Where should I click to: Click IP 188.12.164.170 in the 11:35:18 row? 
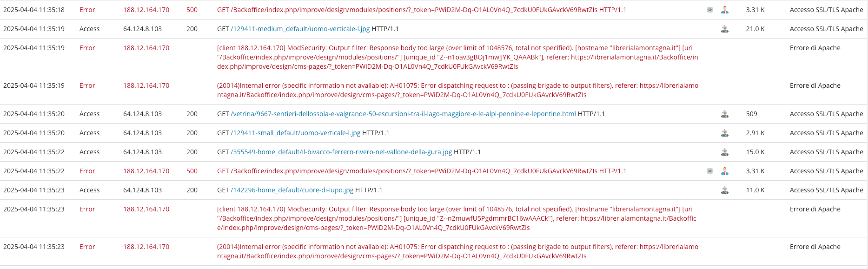pos(146,10)
